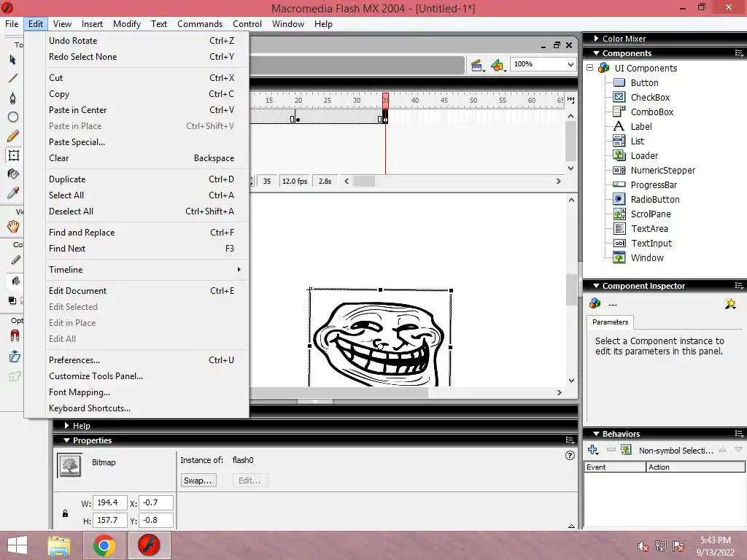Click the Y position input field
Screen dimensions: 747x560
click(x=156, y=520)
